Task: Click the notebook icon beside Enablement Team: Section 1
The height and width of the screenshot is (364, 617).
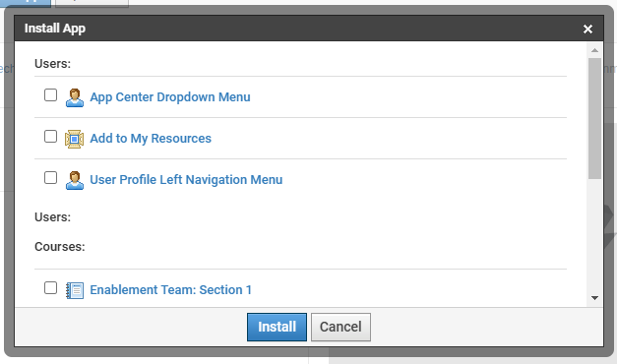Action: click(75, 290)
